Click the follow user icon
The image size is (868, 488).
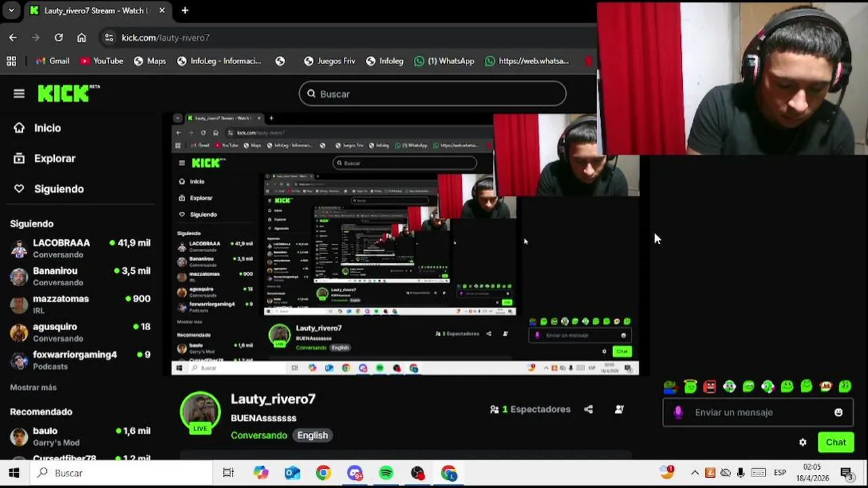pyautogui.click(x=619, y=409)
